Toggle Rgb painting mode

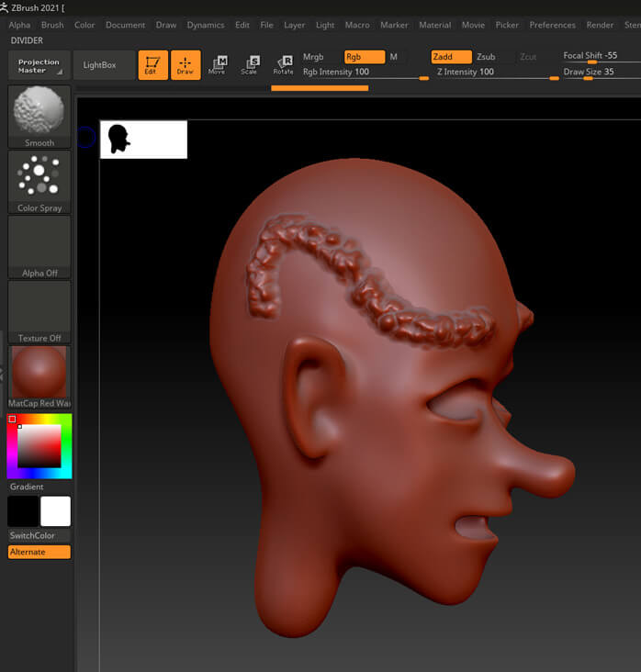(x=364, y=57)
